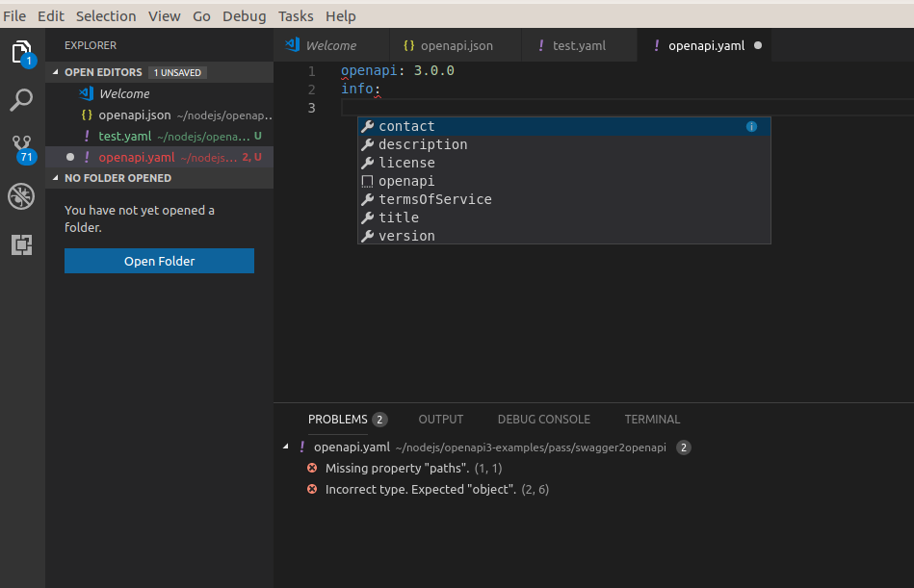914x588 pixels.
Task: Click the openapi key on line 1
Action: tap(369, 70)
